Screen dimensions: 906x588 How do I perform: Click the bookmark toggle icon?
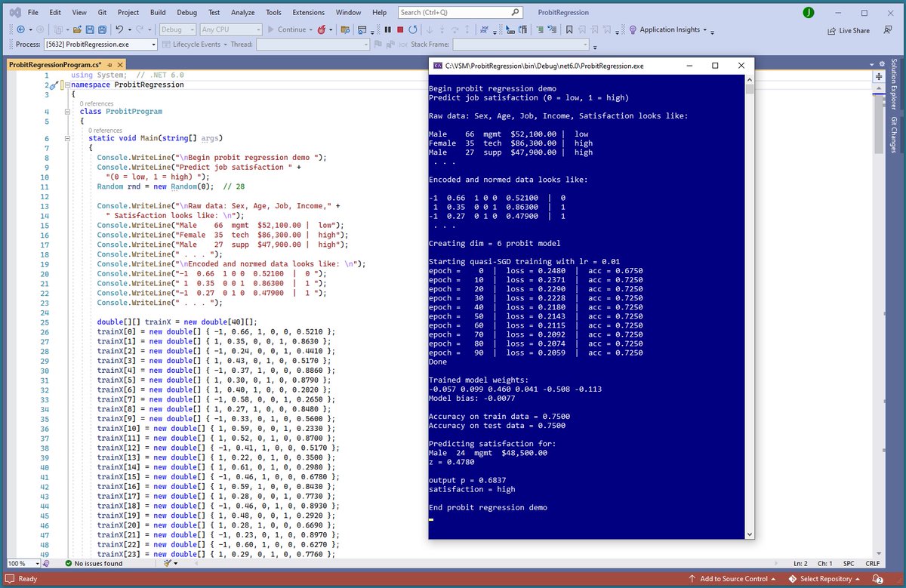tap(569, 29)
